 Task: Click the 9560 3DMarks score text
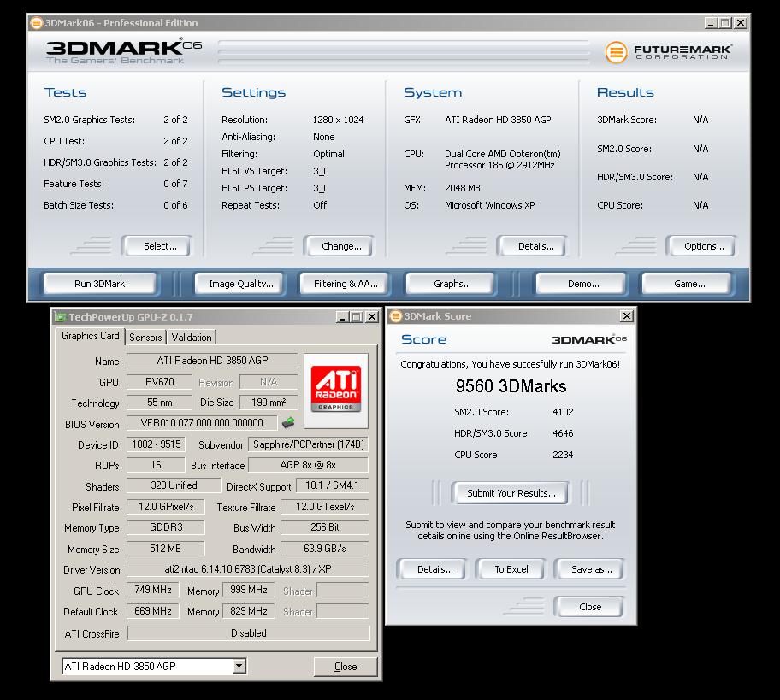click(511, 386)
